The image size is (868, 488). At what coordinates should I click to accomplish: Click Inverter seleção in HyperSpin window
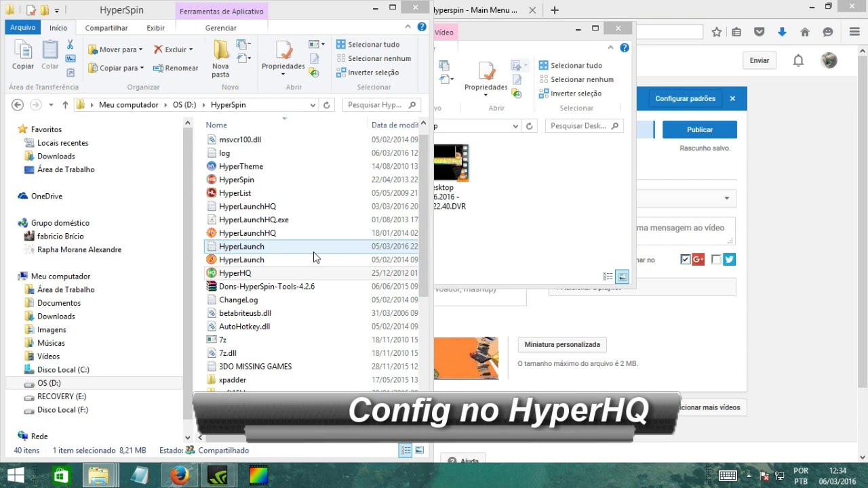point(368,73)
